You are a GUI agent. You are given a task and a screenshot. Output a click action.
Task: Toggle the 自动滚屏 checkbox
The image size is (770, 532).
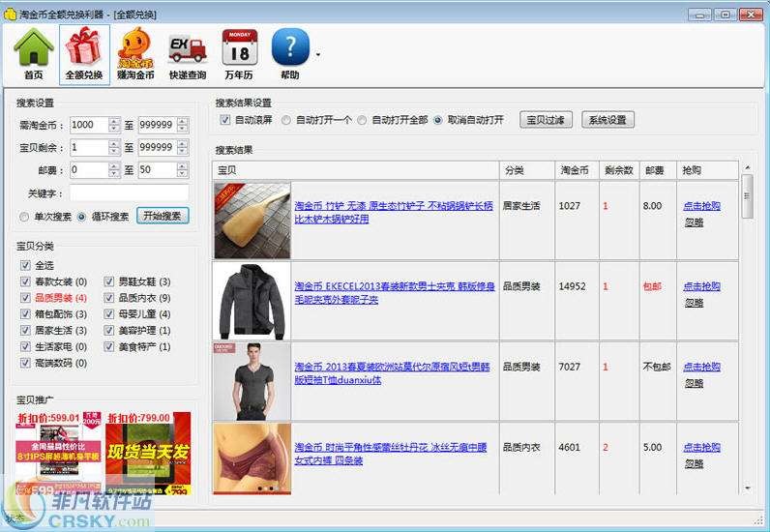(x=225, y=119)
